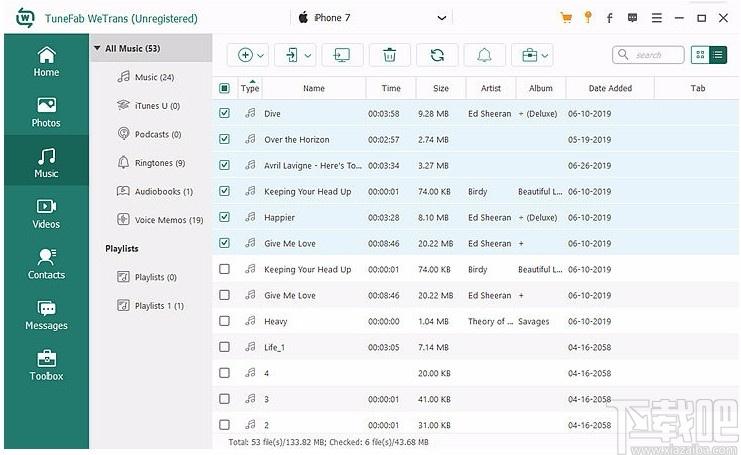Click export to PC monitor icon
Image resolution: width=741 pixels, height=455 pixels.
pos(342,55)
